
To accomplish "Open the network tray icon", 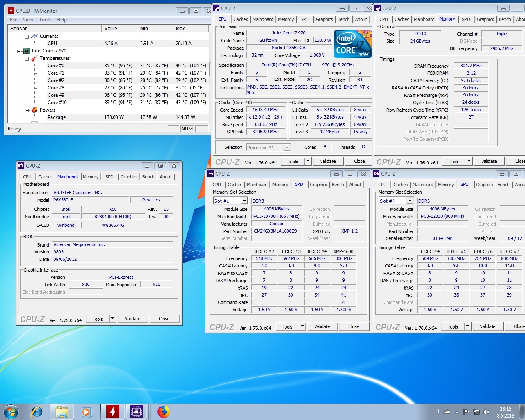I will point(477,412).
